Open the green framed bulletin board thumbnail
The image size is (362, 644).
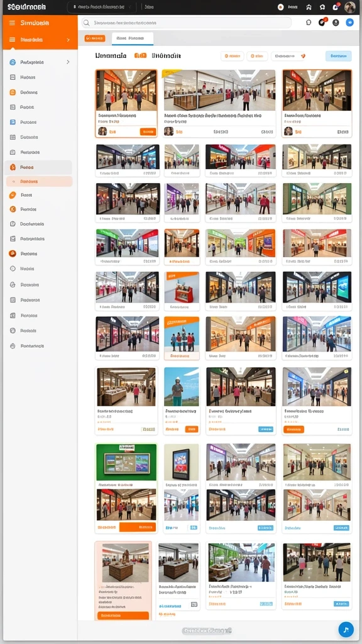point(126,462)
